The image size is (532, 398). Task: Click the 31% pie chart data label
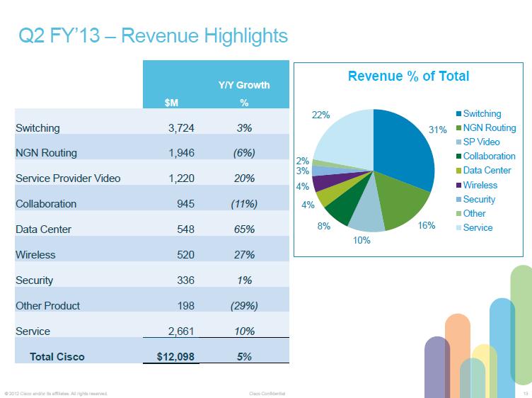coord(438,130)
